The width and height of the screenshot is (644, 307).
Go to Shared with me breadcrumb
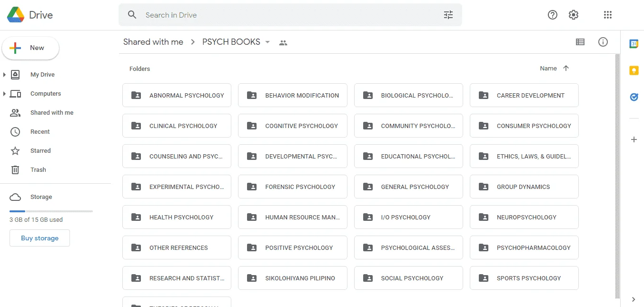coord(153,42)
